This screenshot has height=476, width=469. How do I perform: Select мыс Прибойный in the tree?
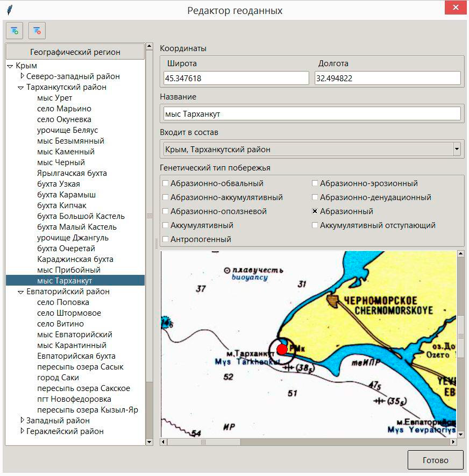(69, 270)
